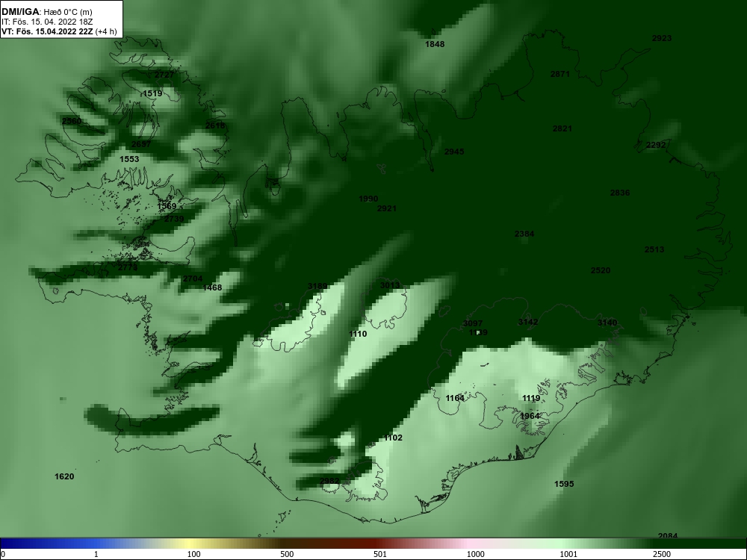
Task: Click the 3142 label
Action: [528, 322]
